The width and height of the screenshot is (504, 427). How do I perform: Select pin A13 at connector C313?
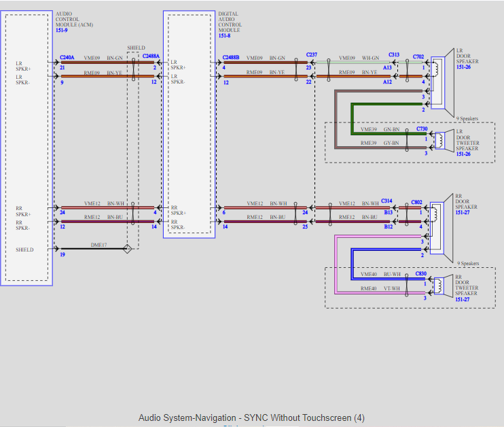(x=387, y=67)
